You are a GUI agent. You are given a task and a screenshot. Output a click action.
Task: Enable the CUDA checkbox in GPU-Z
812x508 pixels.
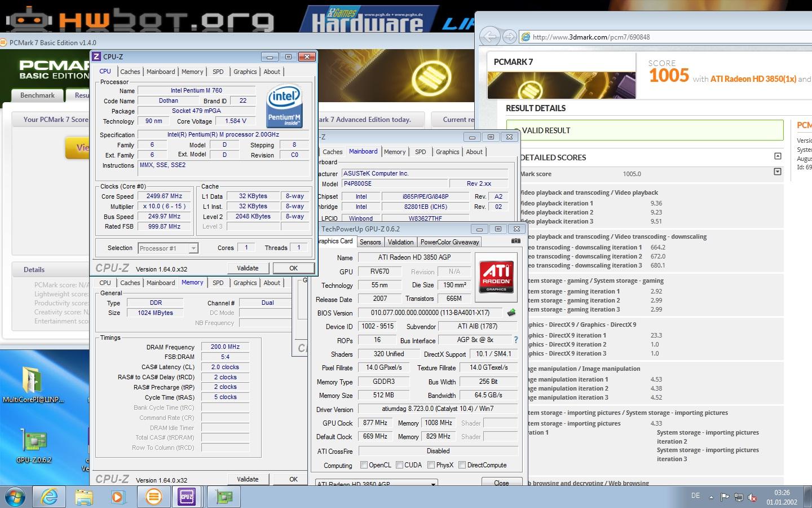click(399, 465)
